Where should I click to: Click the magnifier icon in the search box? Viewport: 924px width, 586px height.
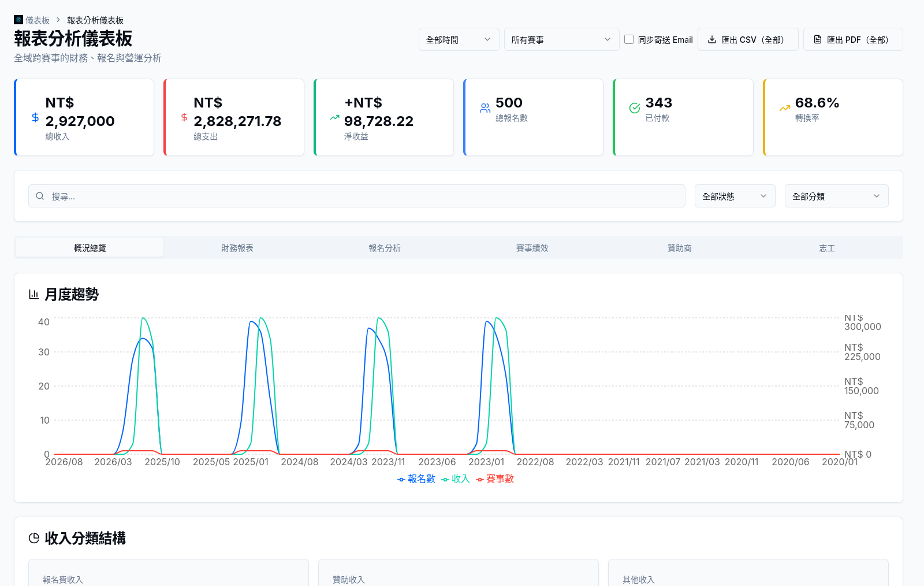pos(40,196)
